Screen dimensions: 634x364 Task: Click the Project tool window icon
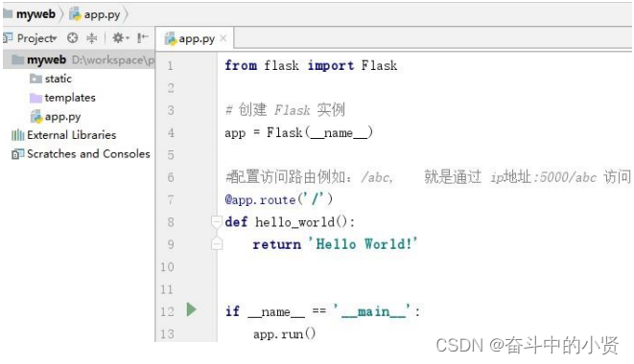click(8, 38)
